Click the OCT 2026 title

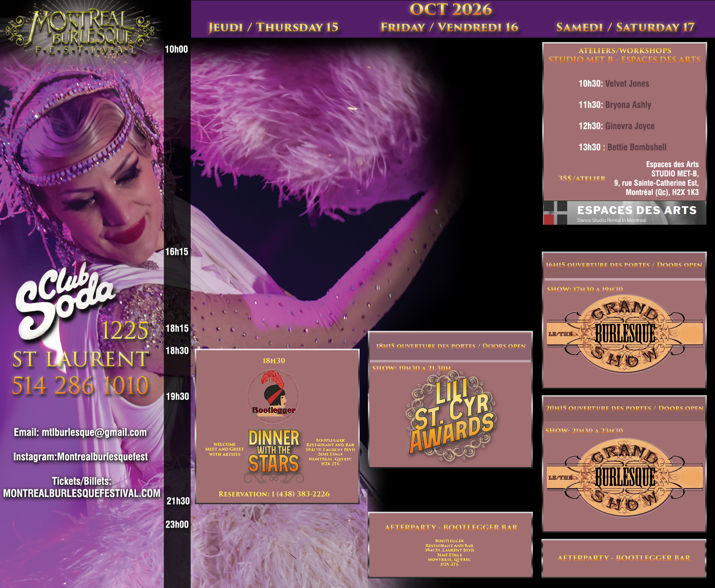coord(451,10)
